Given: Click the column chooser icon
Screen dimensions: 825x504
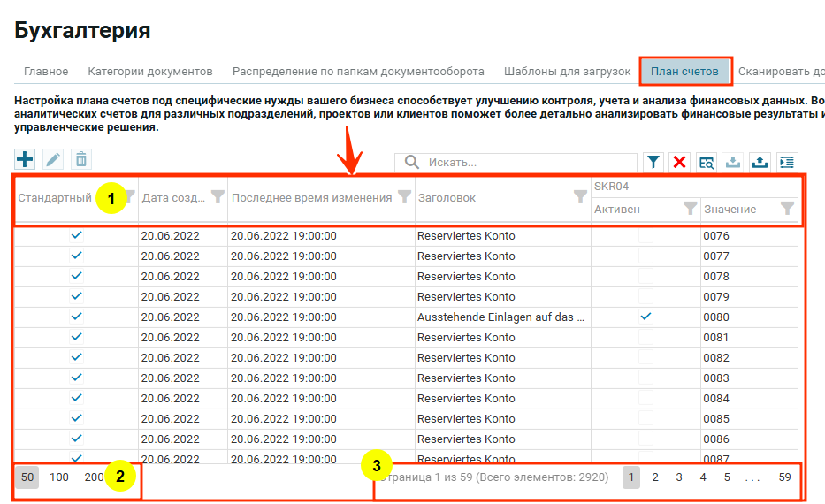Looking at the screenshot, I should pos(786,162).
